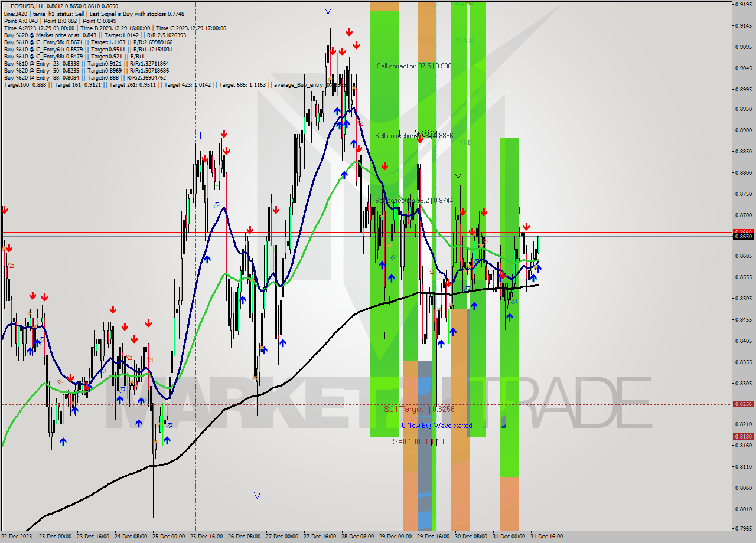Click the 'Sell correction 87.5 | 0.906' label

(414, 66)
